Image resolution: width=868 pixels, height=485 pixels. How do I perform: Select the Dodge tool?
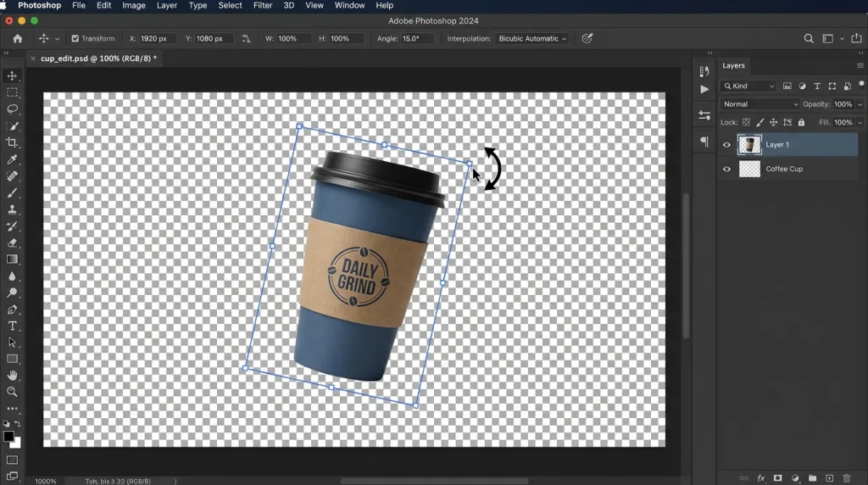click(12, 293)
